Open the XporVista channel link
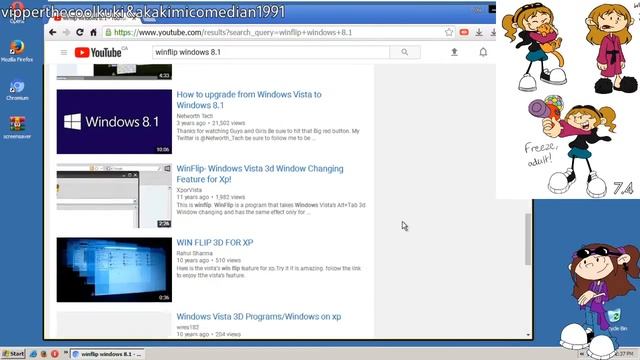Screen dimensions: 640x360 tap(189, 190)
